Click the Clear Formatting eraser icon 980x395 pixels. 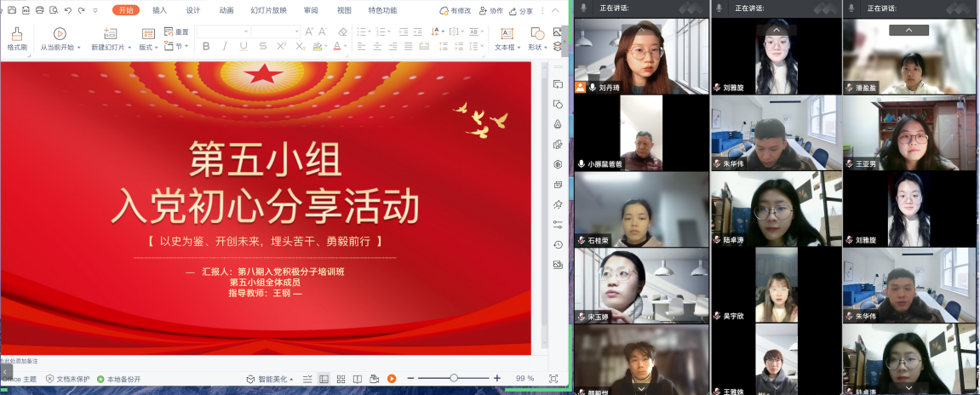tap(342, 31)
